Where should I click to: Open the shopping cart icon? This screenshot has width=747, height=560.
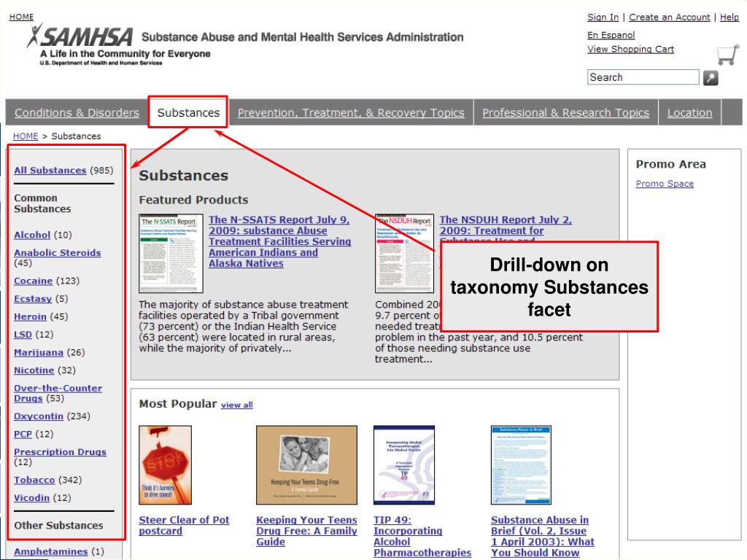pyautogui.click(x=728, y=55)
